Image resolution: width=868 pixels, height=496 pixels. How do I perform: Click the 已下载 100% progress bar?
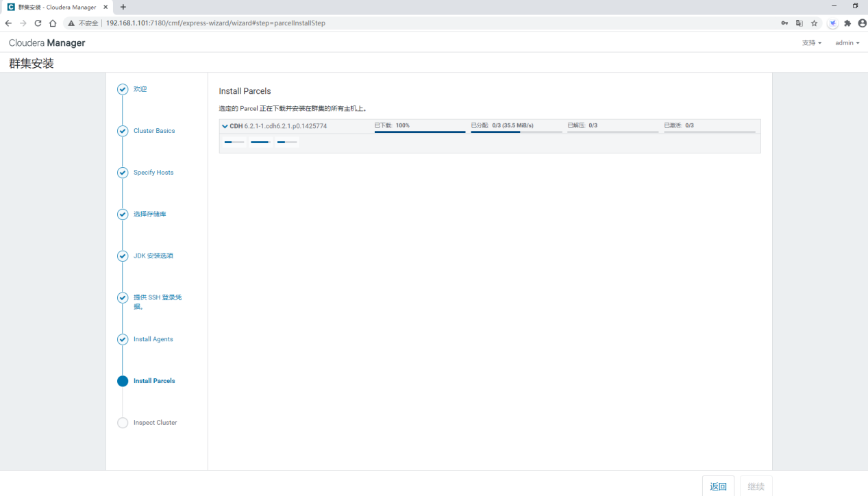click(420, 132)
